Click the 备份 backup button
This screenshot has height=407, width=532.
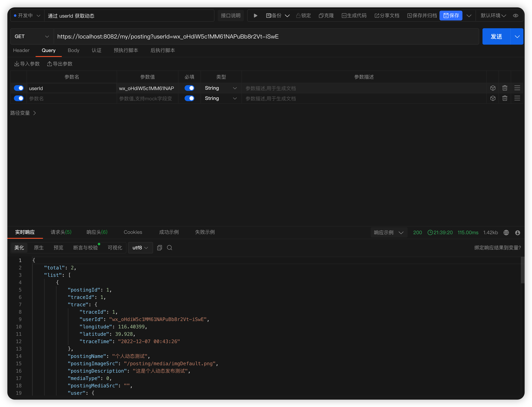(274, 16)
